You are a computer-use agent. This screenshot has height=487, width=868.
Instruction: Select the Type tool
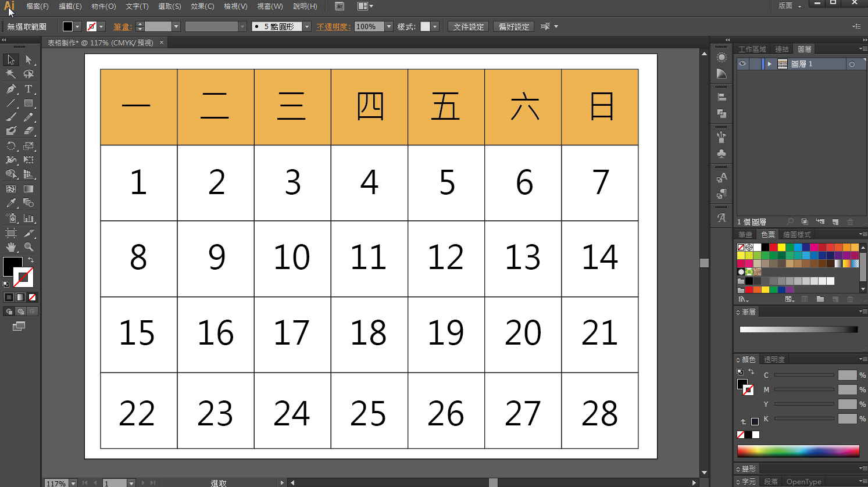[28, 89]
